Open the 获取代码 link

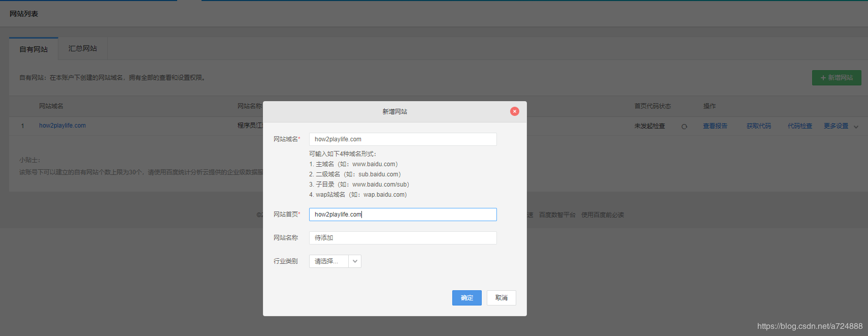click(759, 126)
